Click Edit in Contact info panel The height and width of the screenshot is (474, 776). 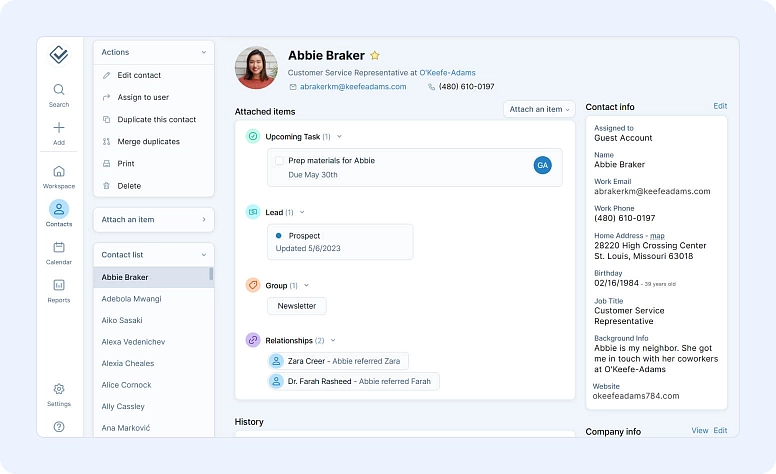click(x=720, y=106)
